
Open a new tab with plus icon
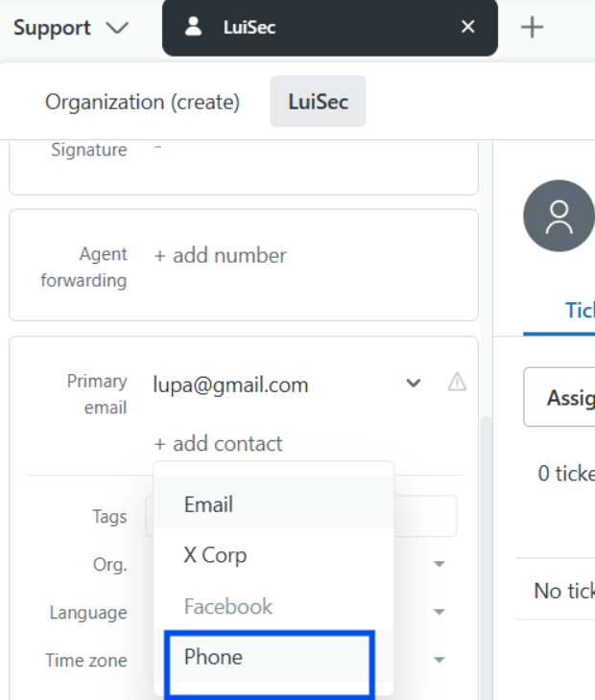pos(532,28)
